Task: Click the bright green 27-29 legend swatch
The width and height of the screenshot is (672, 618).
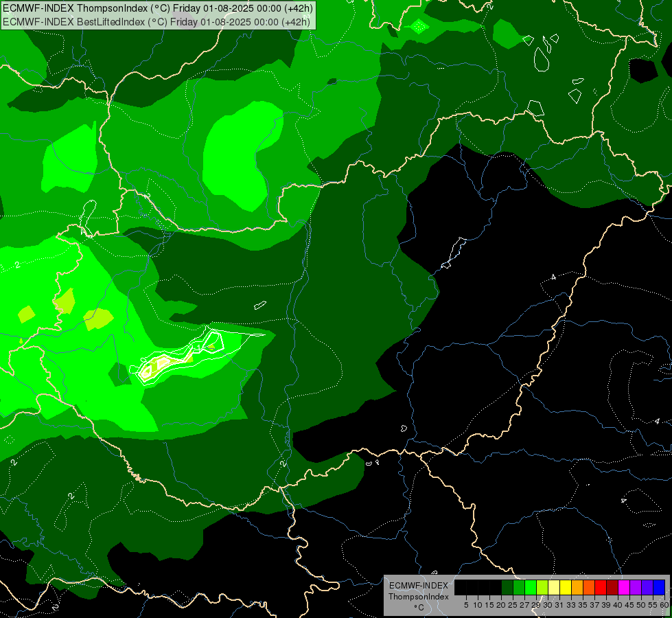Action: tap(531, 587)
